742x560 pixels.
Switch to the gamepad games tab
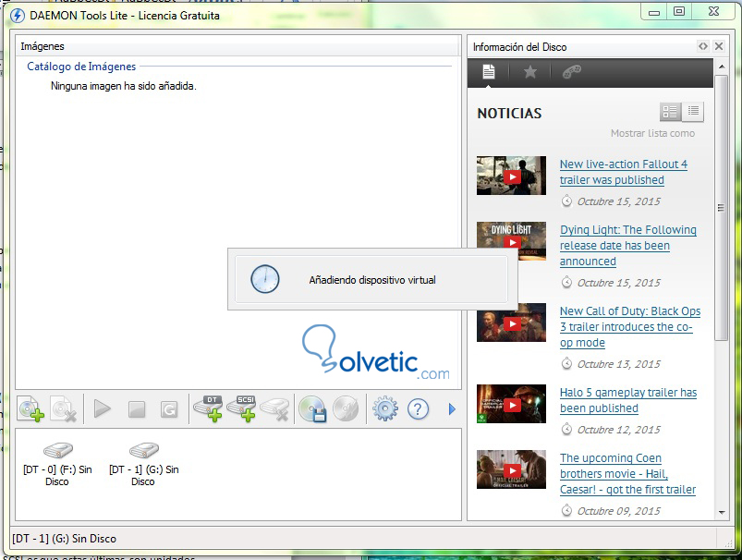tap(572, 72)
